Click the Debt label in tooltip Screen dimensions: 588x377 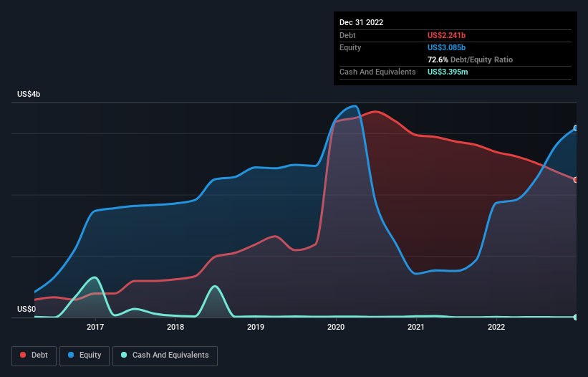[x=347, y=35]
